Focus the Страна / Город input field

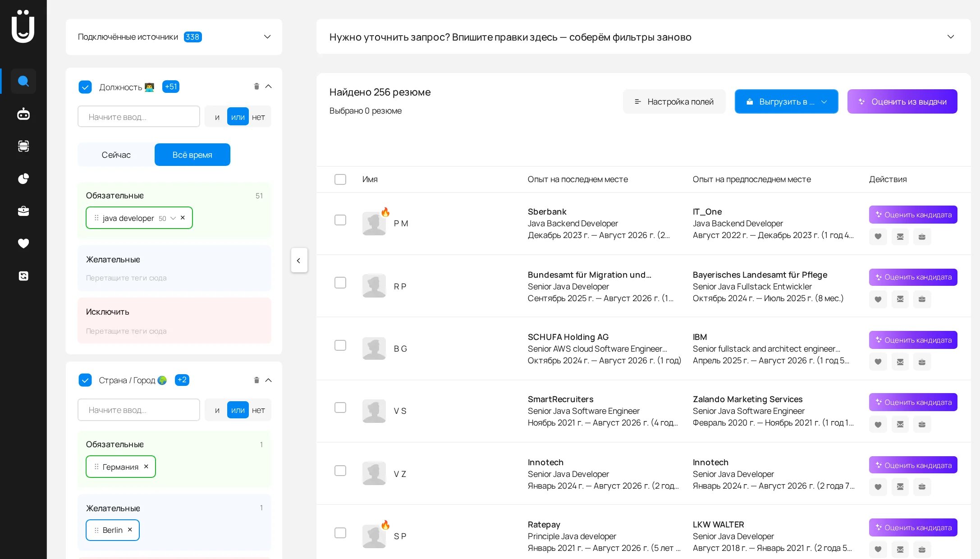pyautogui.click(x=139, y=410)
